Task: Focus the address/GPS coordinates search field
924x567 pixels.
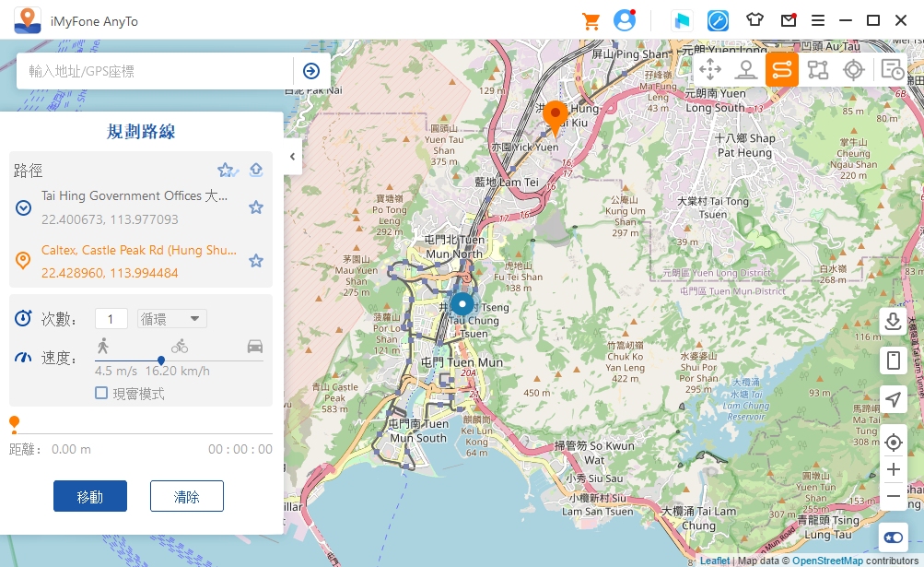Action: pos(155,71)
